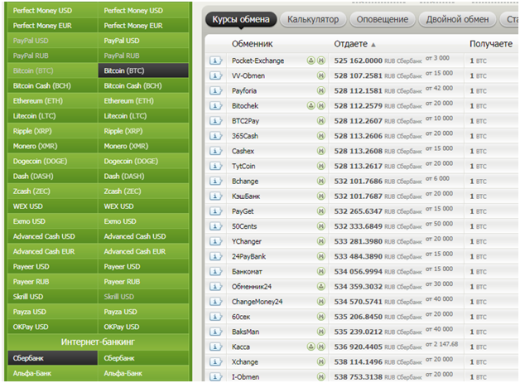This screenshot has width=520, height=383.
Task: Choose Payza USD in receive column
Action: (x=143, y=312)
